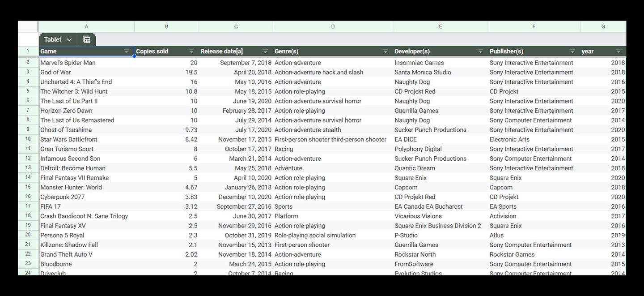Screen dimensions: 644x296
Task: Select the Persona 5 Royal cell
Action: 86,236
